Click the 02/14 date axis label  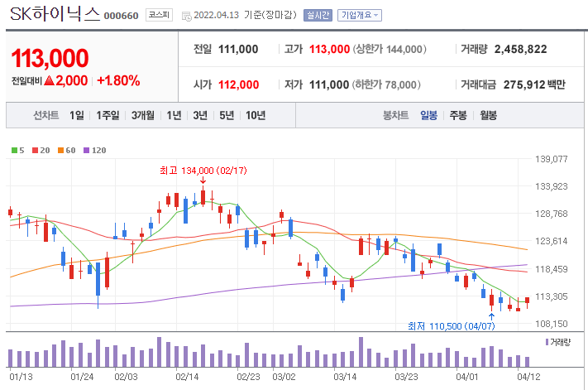tap(187, 377)
